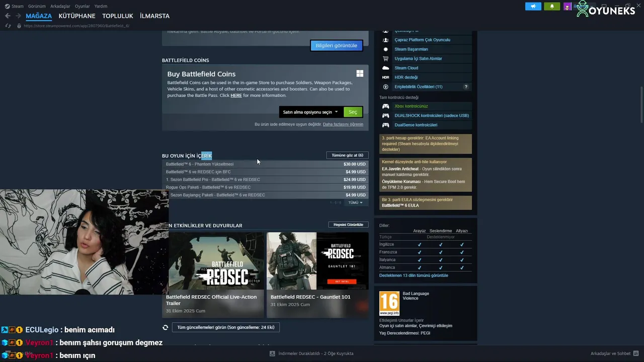This screenshot has height=362, width=644.
Task: Open 1. Sezon Battlefield Pro DLC row
Action: [265, 179]
